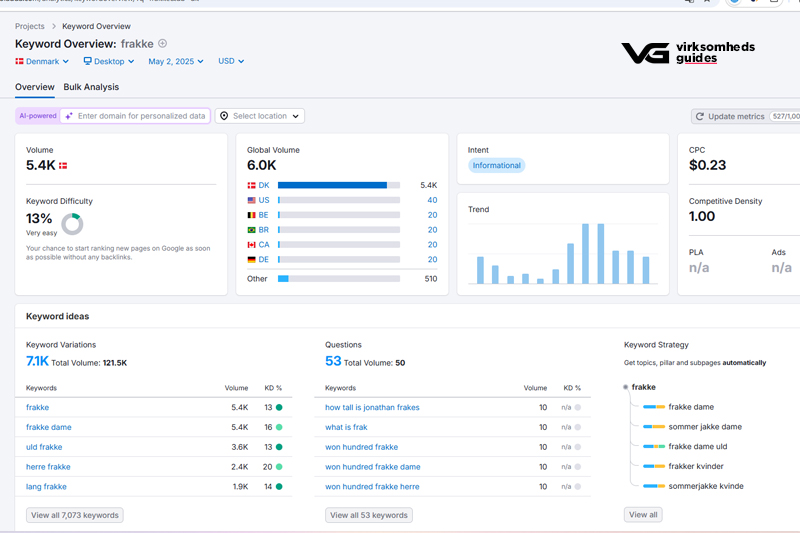Click the Informational intent badge
The height and width of the screenshot is (533, 800).
[496, 165]
